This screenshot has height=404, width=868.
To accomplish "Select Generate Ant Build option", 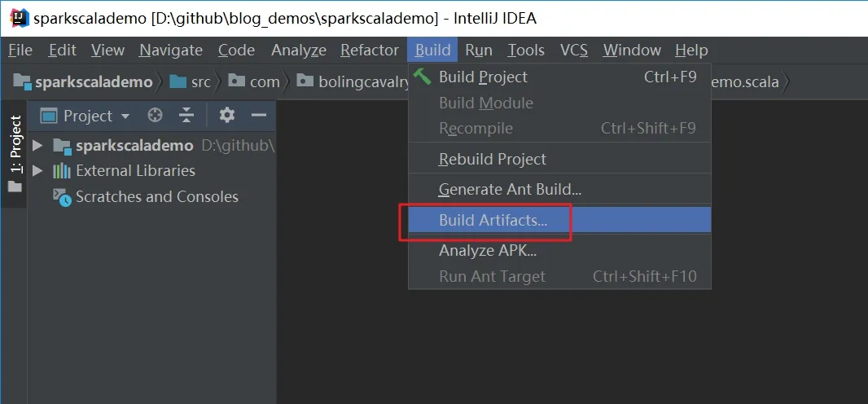I will (x=510, y=189).
